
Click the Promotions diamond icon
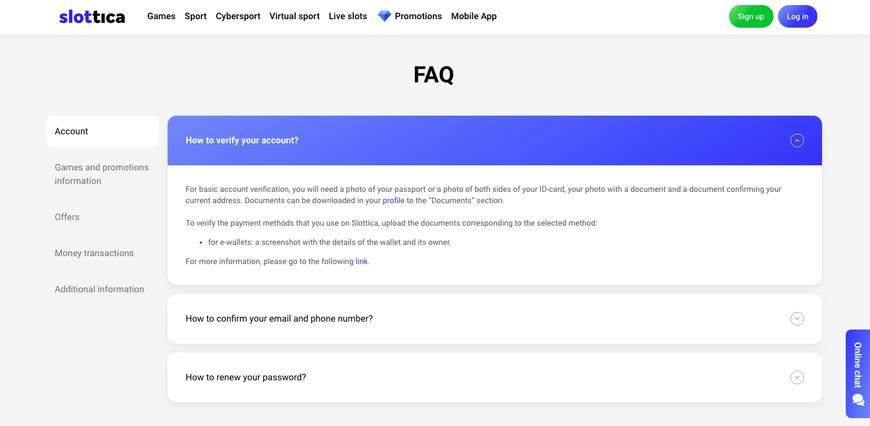coord(384,17)
